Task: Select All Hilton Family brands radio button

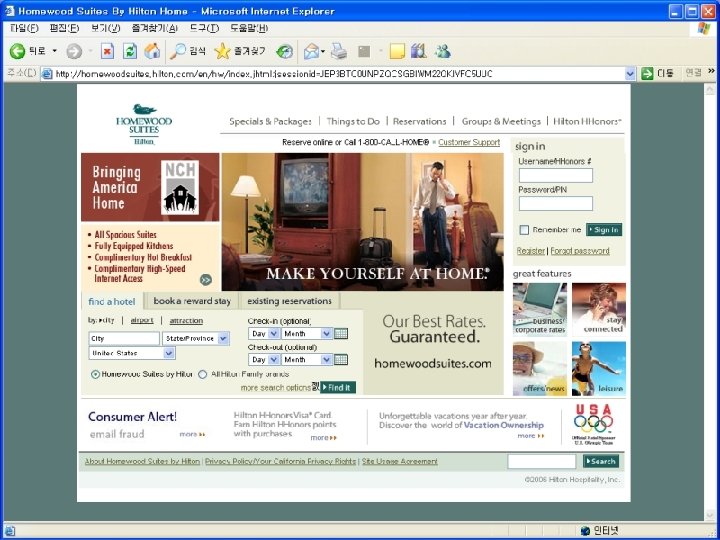Action: pyautogui.click(x=202, y=374)
